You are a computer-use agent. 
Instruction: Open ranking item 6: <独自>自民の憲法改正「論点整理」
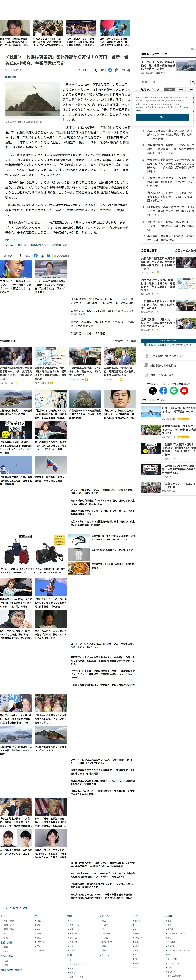(171, 182)
